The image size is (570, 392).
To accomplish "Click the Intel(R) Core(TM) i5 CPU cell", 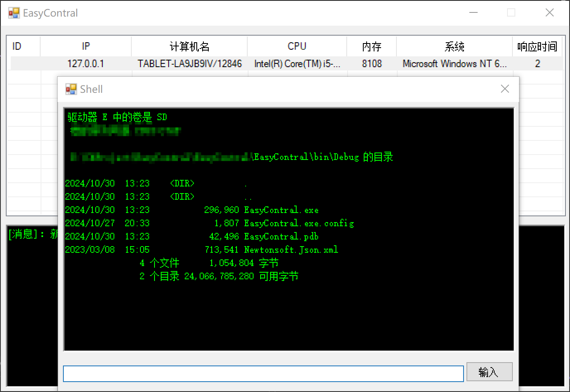I will (x=297, y=63).
